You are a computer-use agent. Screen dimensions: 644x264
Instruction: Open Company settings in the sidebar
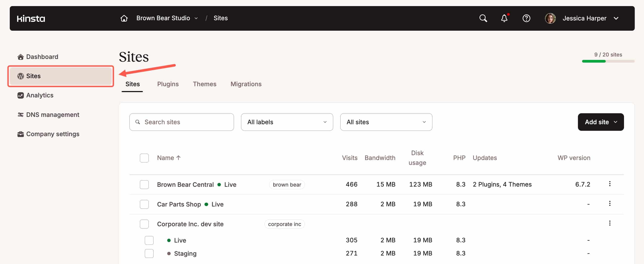(52, 134)
